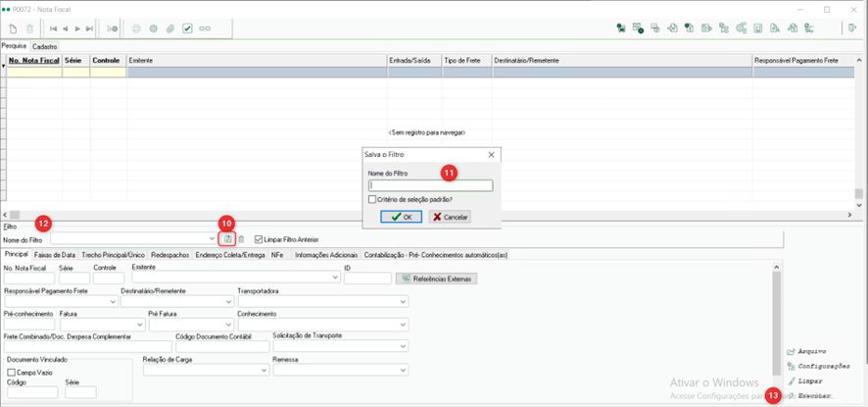Go to the next record
This screenshot has width=868, height=407.
[x=77, y=28]
